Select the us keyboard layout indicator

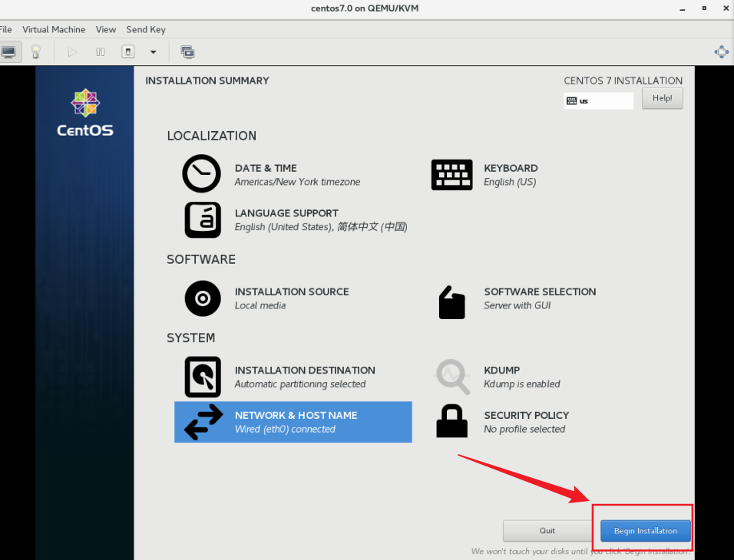[598, 100]
